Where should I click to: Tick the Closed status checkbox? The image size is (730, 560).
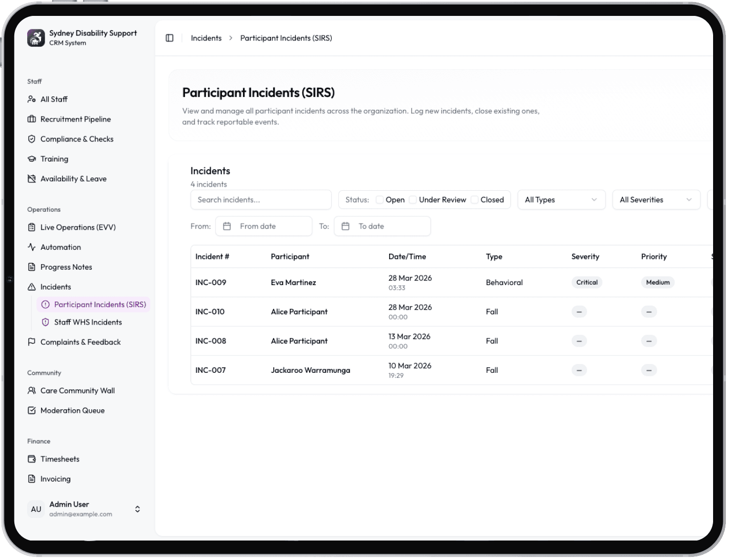click(x=475, y=200)
